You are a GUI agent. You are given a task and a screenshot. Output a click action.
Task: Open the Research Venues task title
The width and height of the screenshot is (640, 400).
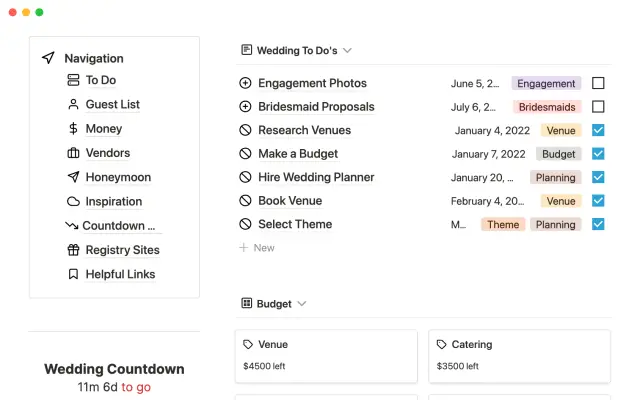[x=304, y=130]
